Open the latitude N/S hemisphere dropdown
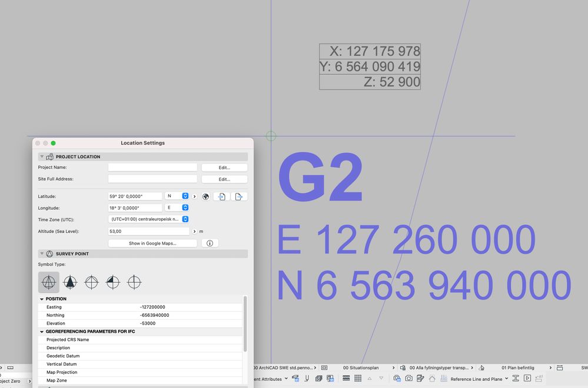588x388 pixels. [177, 196]
